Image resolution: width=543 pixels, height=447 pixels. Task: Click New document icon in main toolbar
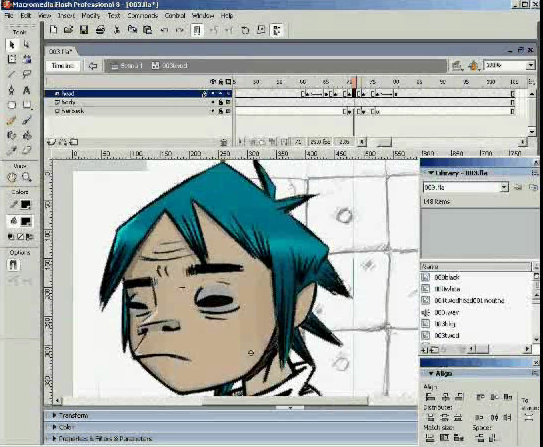click(x=53, y=30)
